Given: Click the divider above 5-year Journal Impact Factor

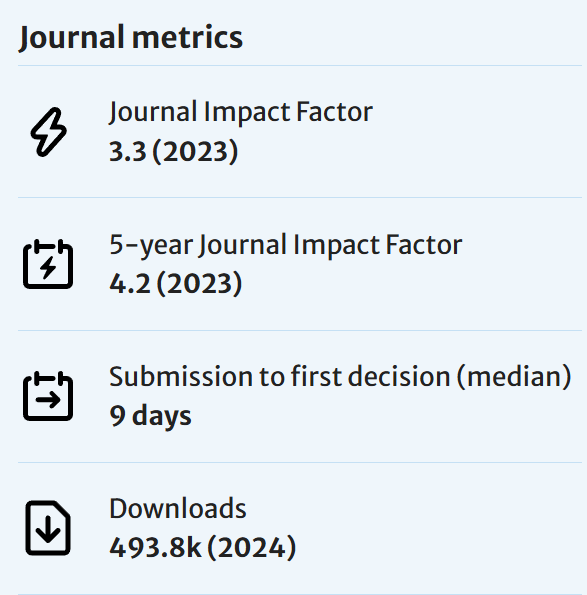Looking at the screenshot, I should [300, 197].
